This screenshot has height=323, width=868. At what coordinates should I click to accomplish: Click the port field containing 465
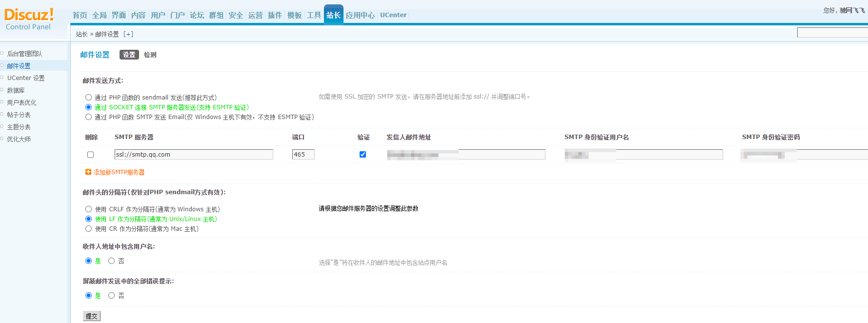point(303,155)
